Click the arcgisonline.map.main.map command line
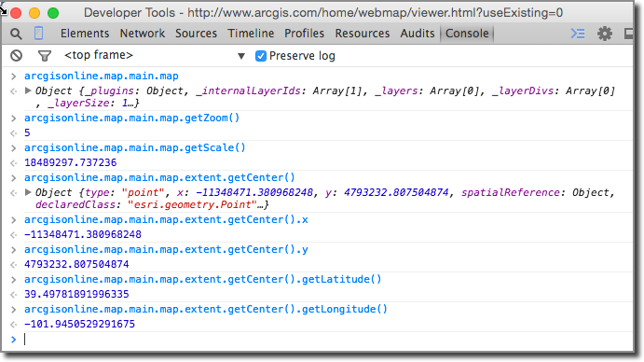Viewport: 644px width, 362px height. point(101,77)
